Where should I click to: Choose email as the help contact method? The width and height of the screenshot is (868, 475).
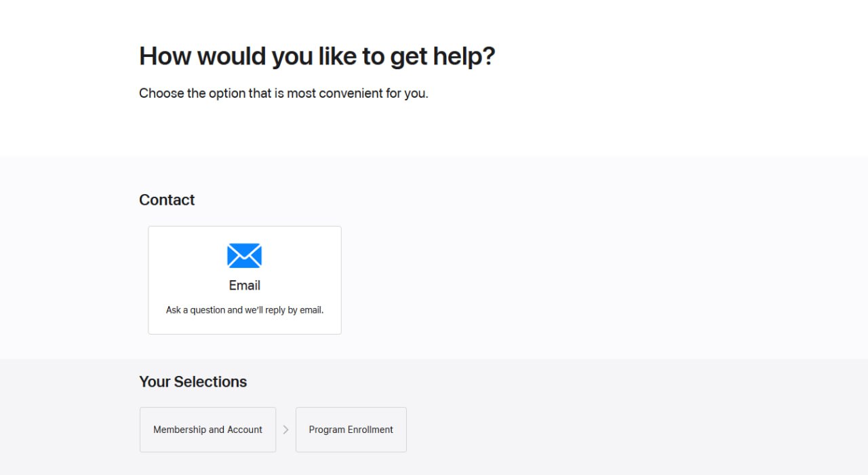[245, 280]
